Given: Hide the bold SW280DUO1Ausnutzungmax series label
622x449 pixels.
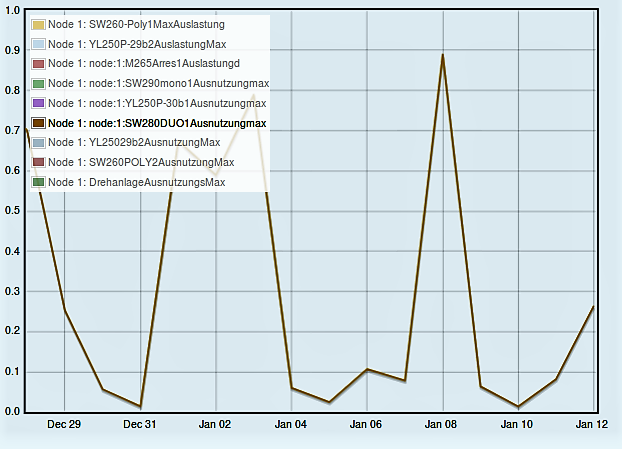Looking at the screenshot, I should pos(157,123).
